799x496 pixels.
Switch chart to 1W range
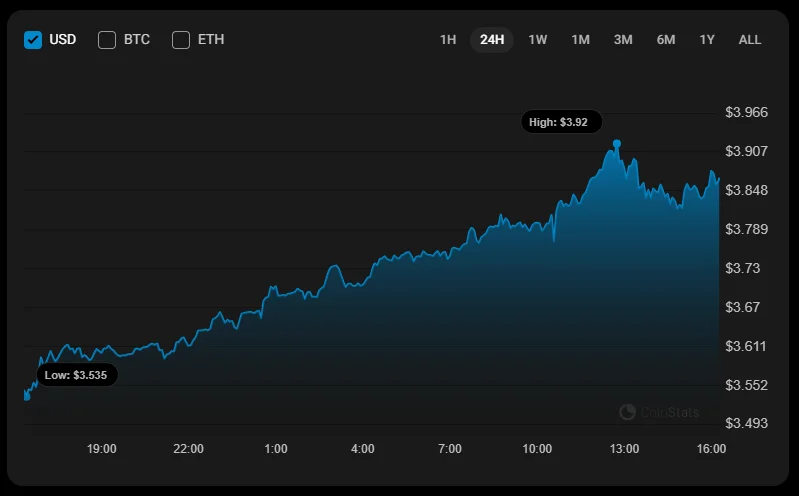[538, 40]
